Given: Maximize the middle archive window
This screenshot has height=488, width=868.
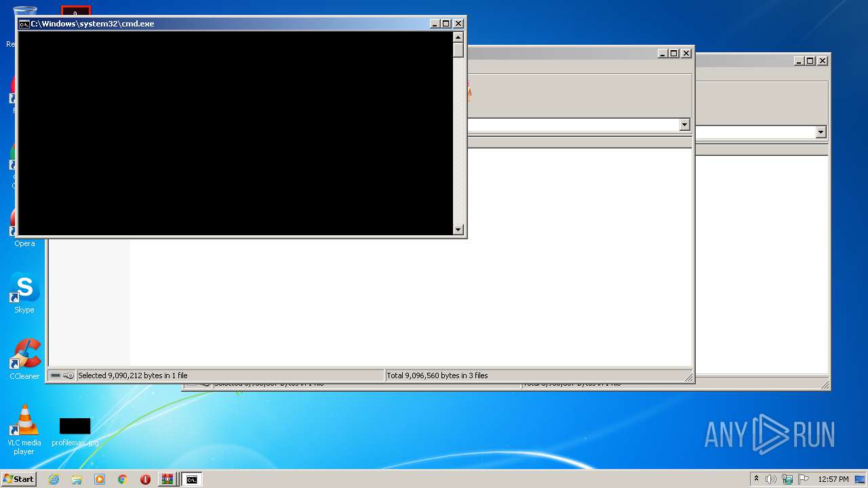Looking at the screenshot, I should coord(674,54).
